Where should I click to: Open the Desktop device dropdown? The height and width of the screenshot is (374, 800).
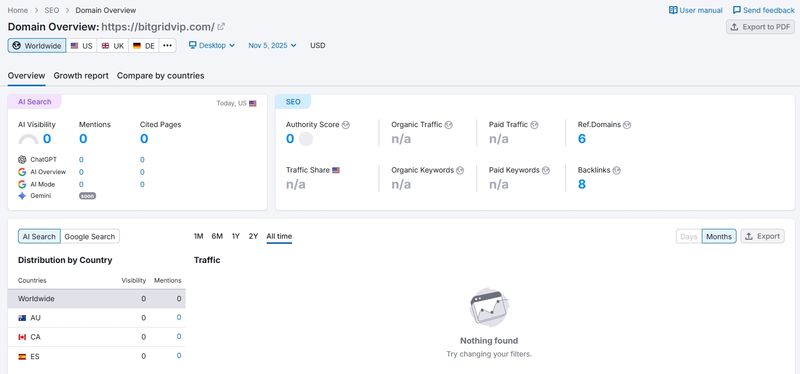212,45
